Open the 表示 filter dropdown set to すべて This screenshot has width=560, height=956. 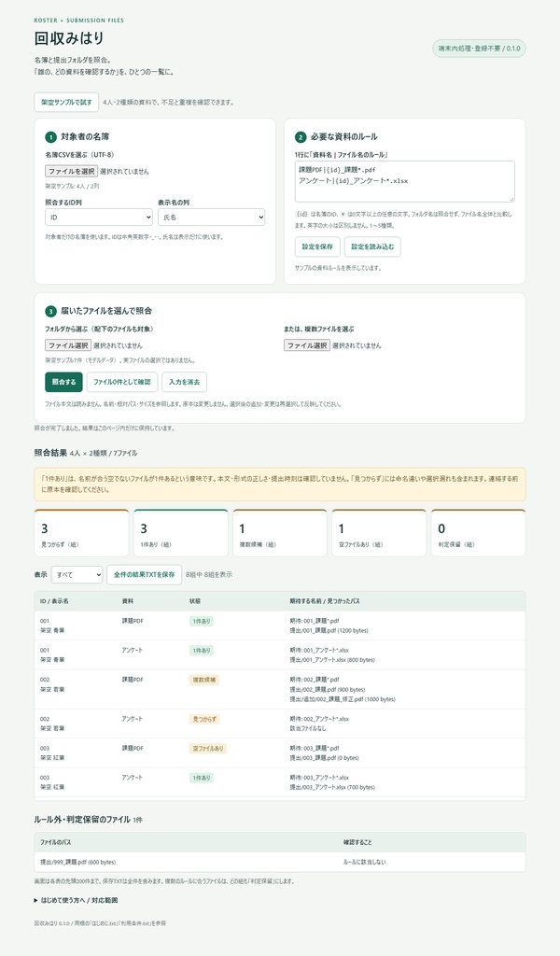(77, 575)
